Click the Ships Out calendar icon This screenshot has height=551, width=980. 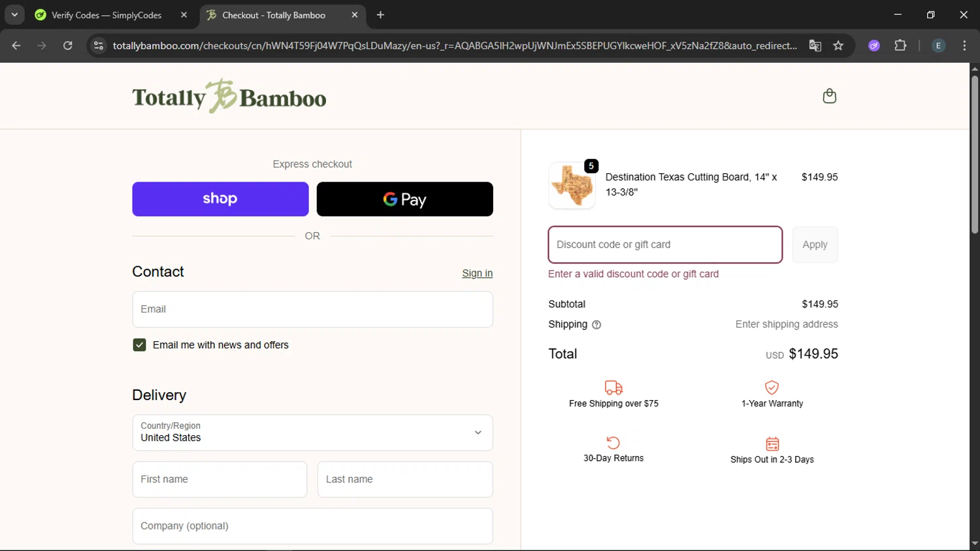(772, 444)
